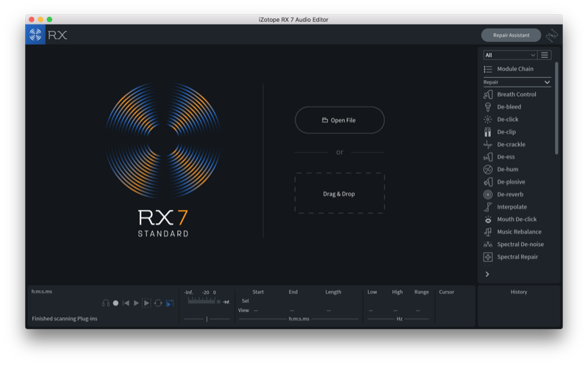Click the waveform icon beside Repair Assistant

[552, 35]
